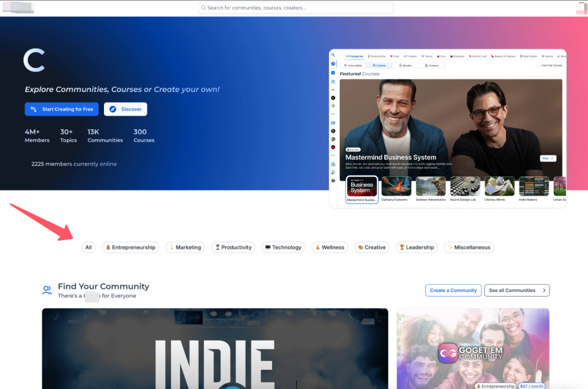This screenshot has height=389, width=588.
Task: Click the Create a Community button
Action: (453, 290)
